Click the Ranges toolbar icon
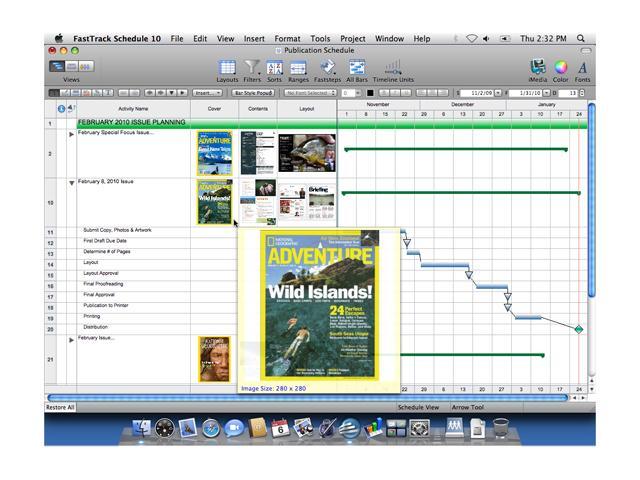Image resolution: width=640 pixels, height=480 pixels. [298, 68]
